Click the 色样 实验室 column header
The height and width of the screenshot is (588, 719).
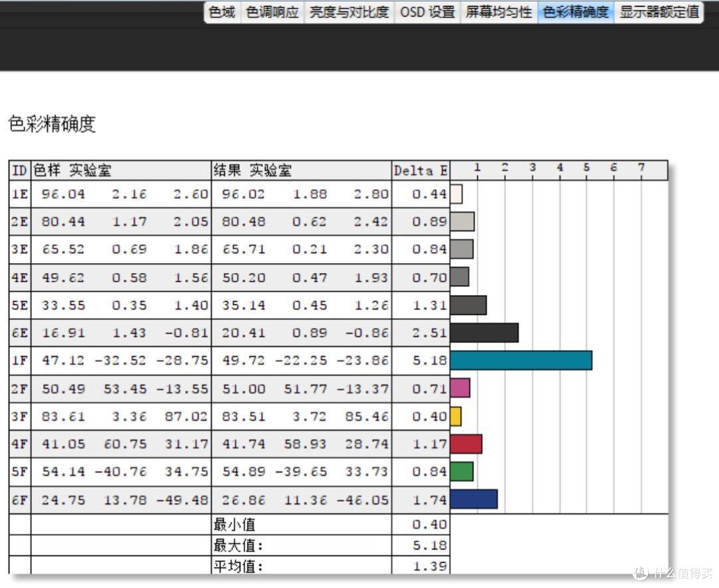[x=121, y=170]
